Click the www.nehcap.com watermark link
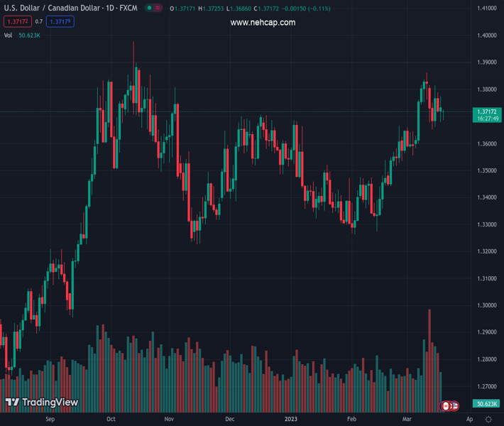 pos(263,23)
